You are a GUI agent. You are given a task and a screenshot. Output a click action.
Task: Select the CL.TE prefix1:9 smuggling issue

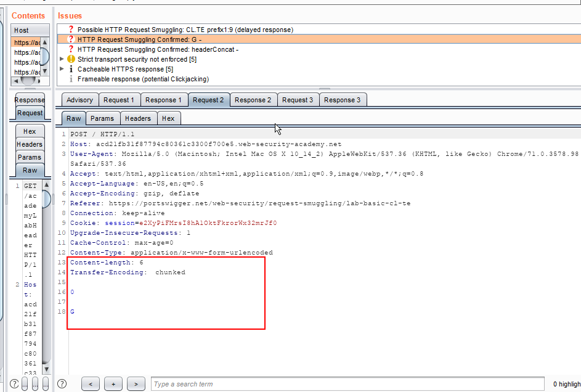click(x=185, y=30)
